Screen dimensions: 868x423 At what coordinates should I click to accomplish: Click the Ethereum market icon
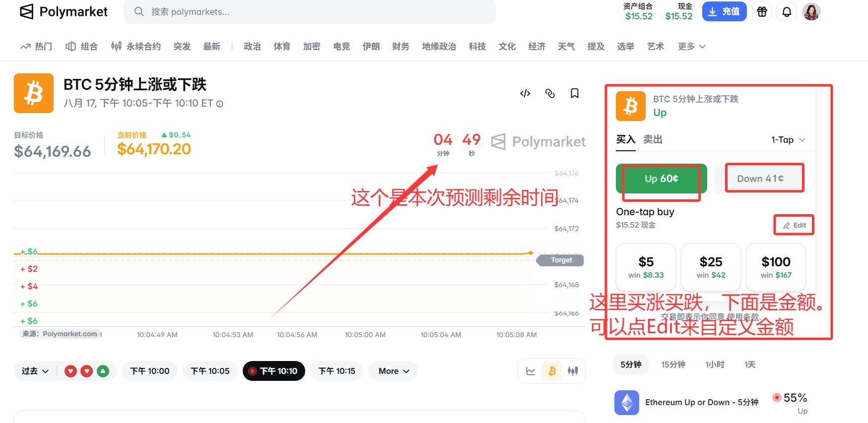(627, 403)
